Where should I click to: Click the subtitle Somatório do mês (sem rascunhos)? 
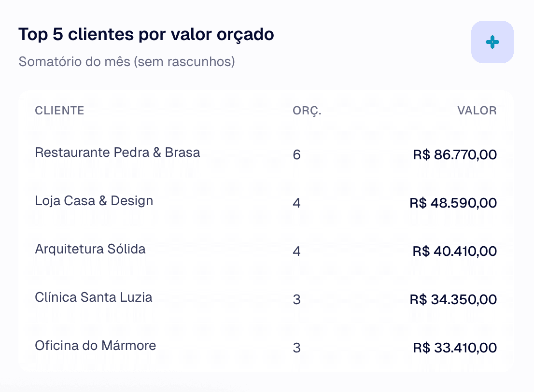[x=126, y=62]
